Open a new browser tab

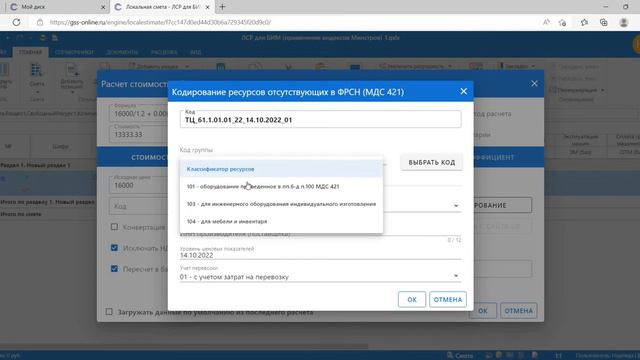[222, 7]
